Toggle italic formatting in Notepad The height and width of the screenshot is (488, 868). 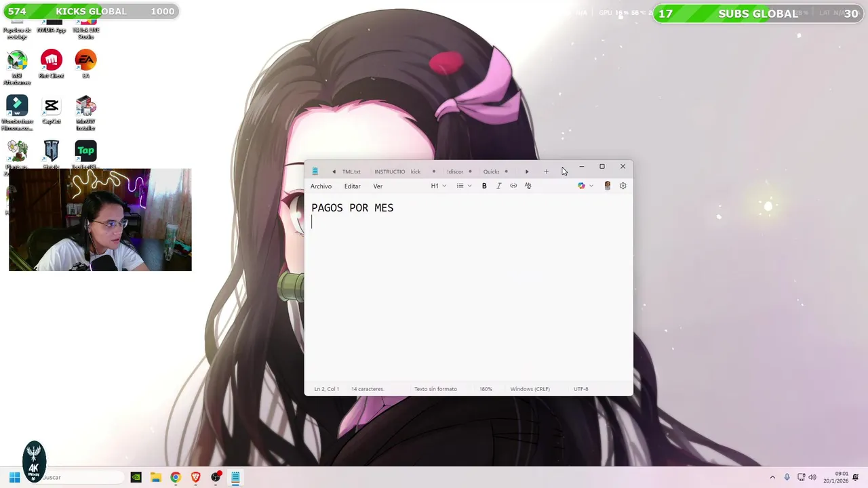(x=499, y=186)
